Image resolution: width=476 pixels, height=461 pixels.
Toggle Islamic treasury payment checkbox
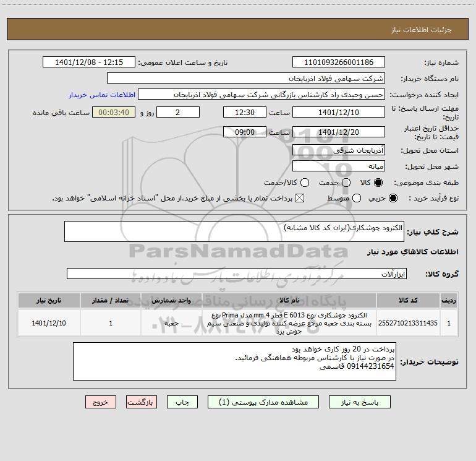pos(300,198)
